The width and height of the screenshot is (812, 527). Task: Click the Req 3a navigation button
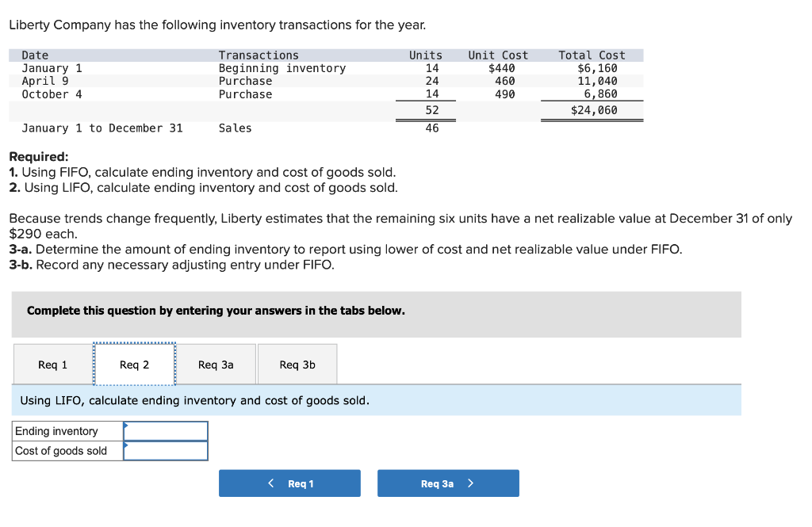coord(448,483)
